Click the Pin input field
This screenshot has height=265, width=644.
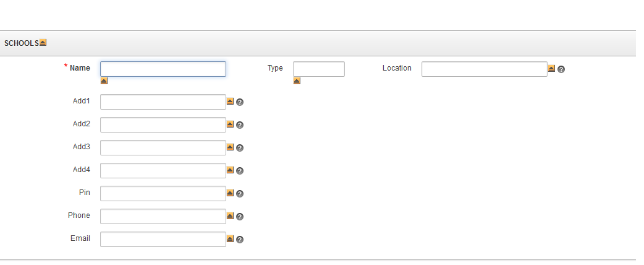click(163, 193)
